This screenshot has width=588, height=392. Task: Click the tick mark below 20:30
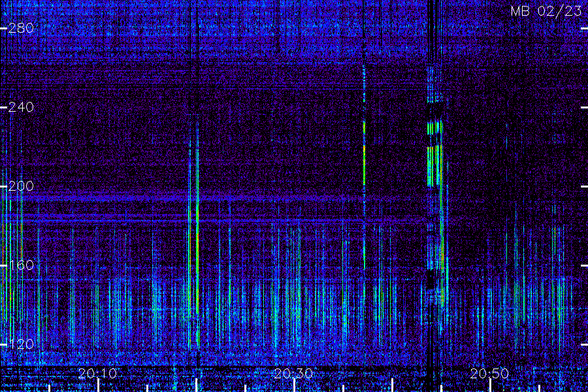pyautogui.click(x=295, y=385)
